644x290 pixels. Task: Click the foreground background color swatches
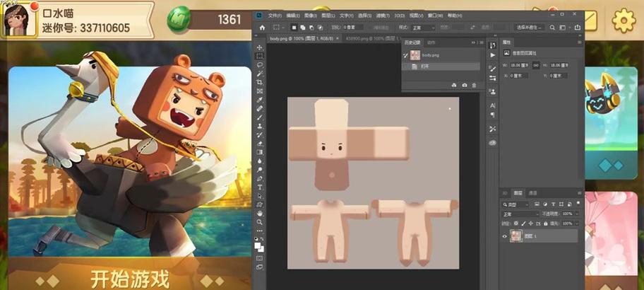point(259,248)
